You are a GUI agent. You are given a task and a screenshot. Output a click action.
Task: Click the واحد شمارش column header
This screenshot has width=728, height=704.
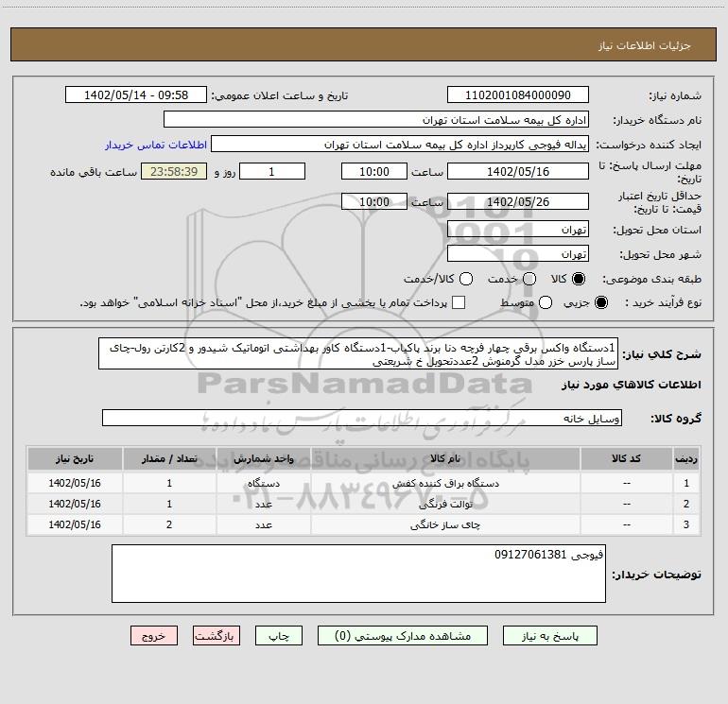(x=263, y=459)
